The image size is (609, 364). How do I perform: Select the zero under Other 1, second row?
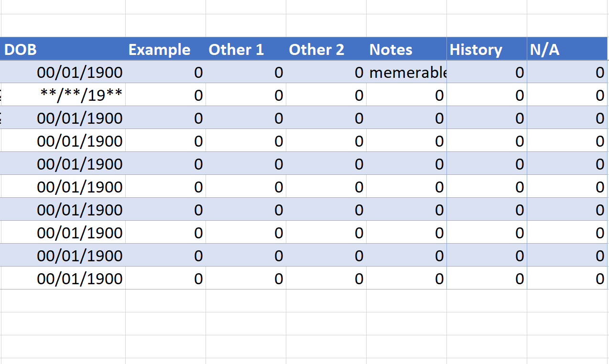pos(246,95)
